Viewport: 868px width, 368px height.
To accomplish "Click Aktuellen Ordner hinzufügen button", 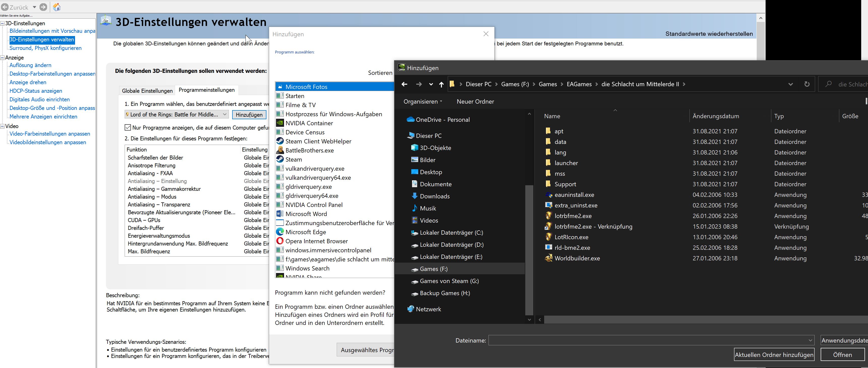I will [774, 355].
